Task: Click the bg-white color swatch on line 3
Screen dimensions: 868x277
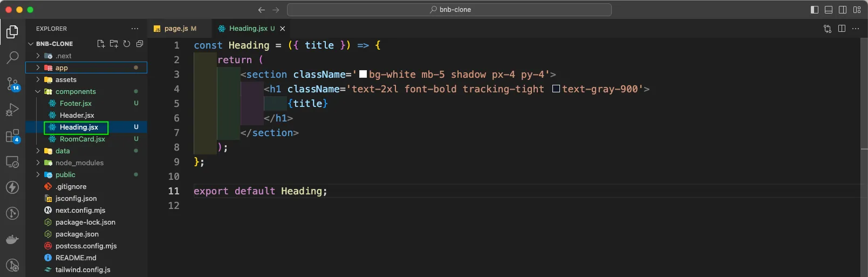Action: point(363,74)
